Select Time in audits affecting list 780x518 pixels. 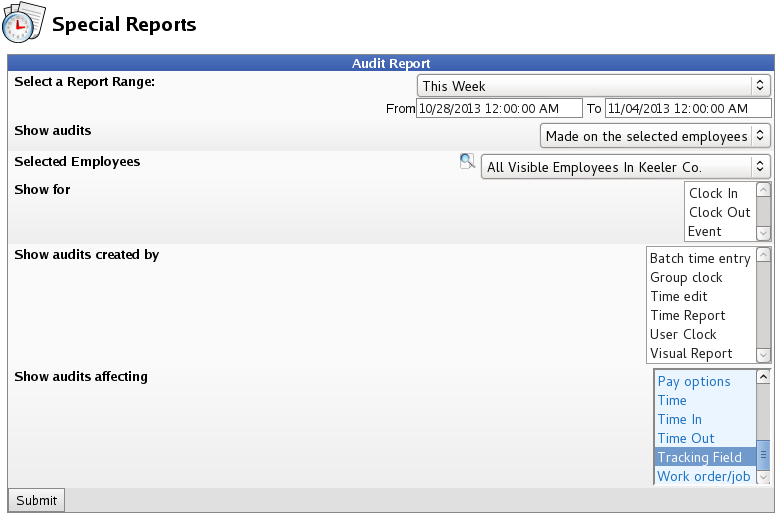point(705,400)
